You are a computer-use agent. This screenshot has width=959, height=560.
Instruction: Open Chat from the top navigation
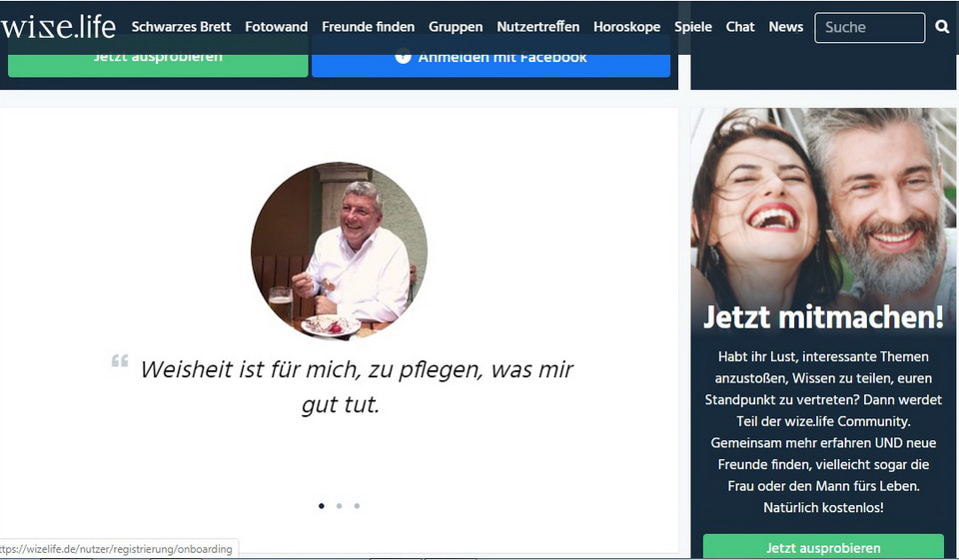coord(740,27)
